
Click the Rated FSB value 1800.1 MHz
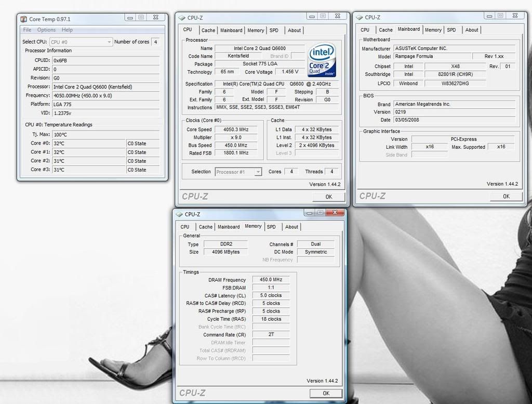(x=236, y=153)
